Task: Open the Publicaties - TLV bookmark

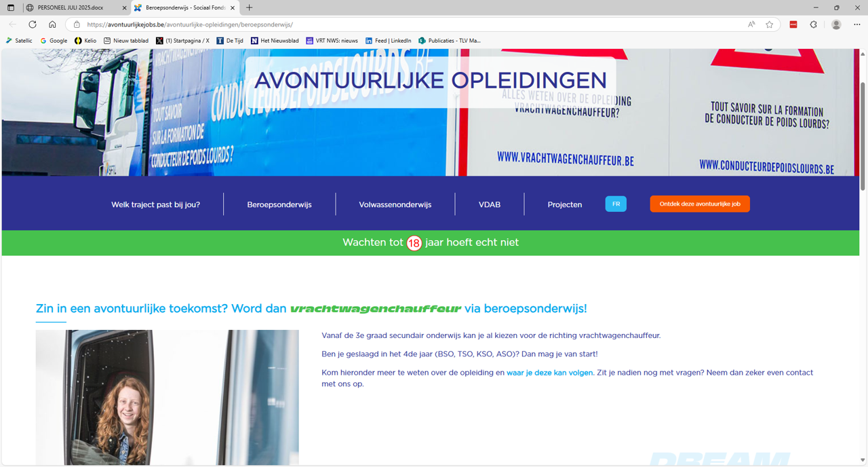Action: click(x=450, y=41)
